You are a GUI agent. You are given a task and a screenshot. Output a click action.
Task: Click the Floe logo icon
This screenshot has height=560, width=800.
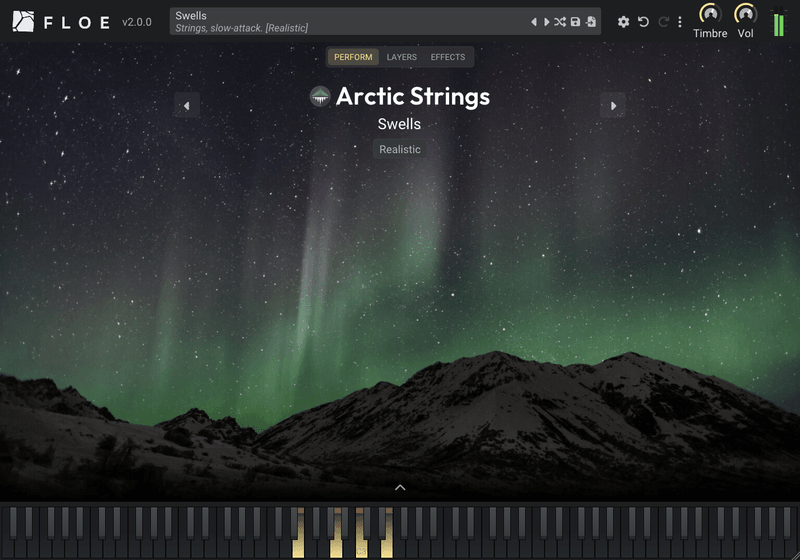tap(23, 21)
